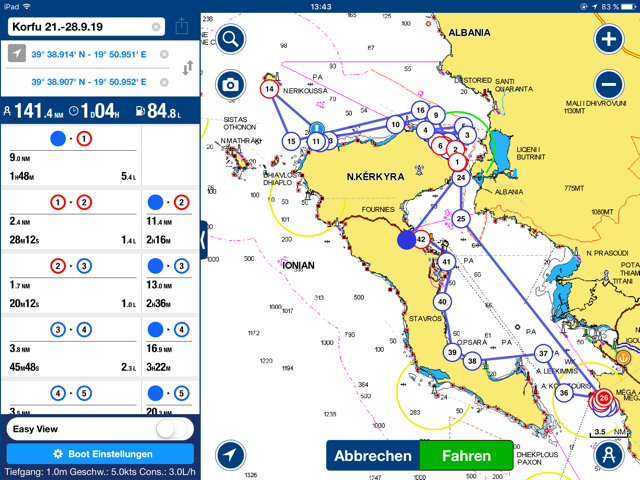Select route leg from waypoint 3 to 4
This screenshot has width=640, height=480.
click(71, 329)
